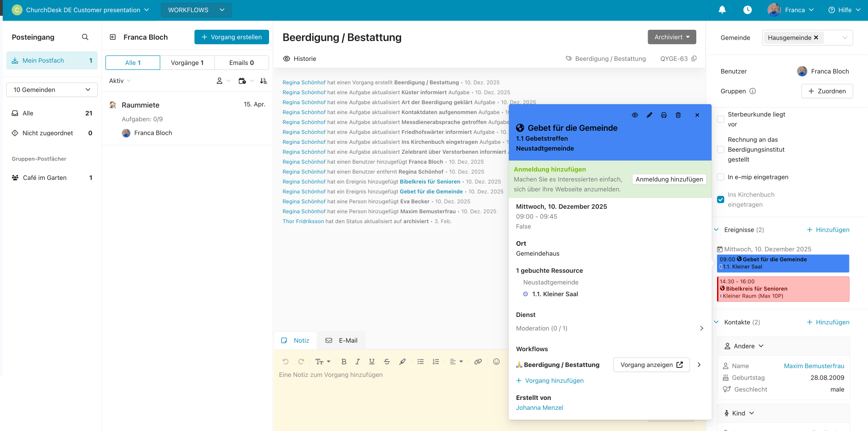The width and height of the screenshot is (868, 431).
Task: Open the Archiviert status dropdown
Action: coord(672,37)
